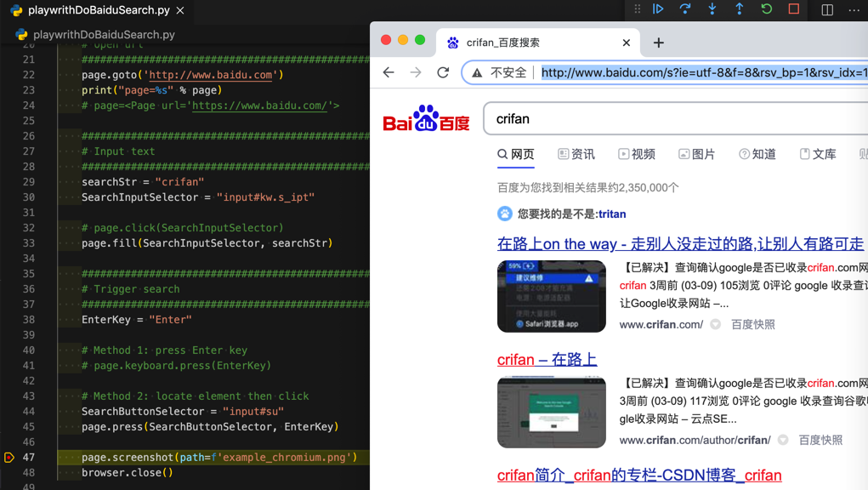The height and width of the screenshot is (490, 868).
Task: Open 百度快照 for www.crifan.com/author/crifan/
Action: [x=820, y=440]
